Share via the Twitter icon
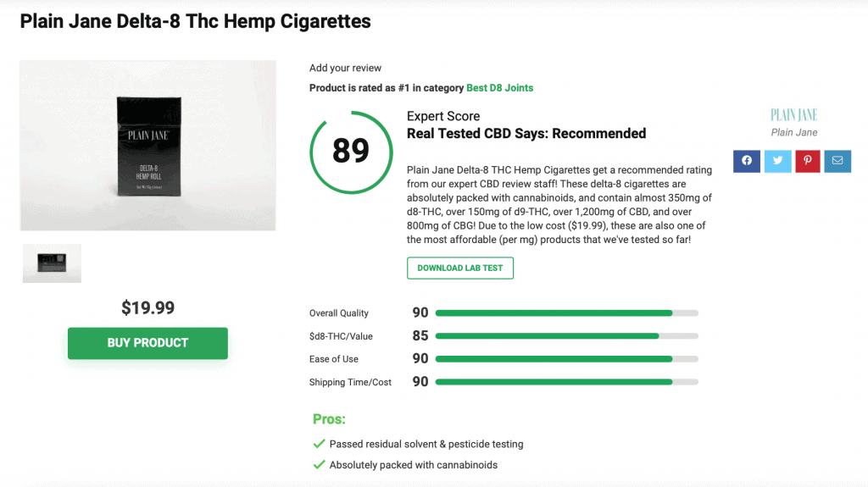The height and width of the screenshot is (487, 868). click(x=778, y=161)
